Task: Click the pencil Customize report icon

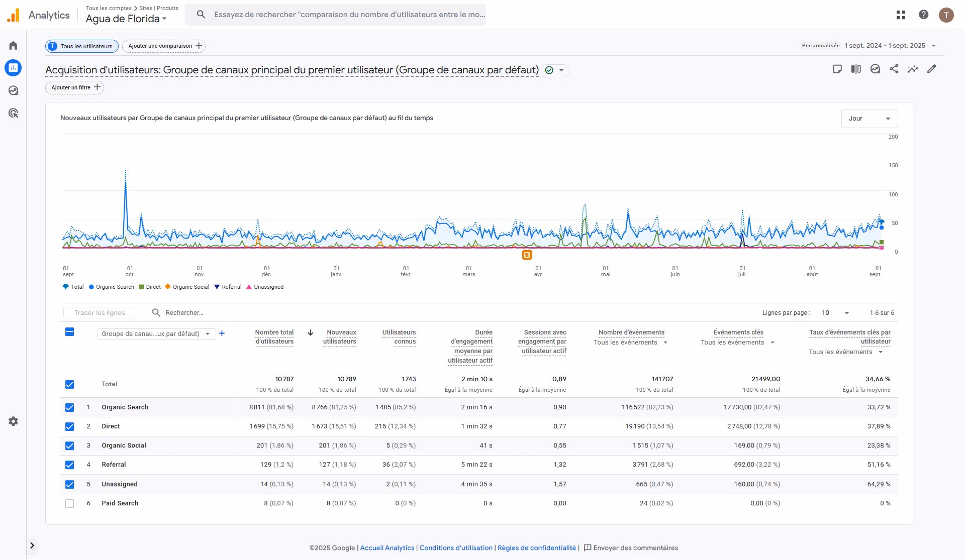Action: click(x=931, y=69)
